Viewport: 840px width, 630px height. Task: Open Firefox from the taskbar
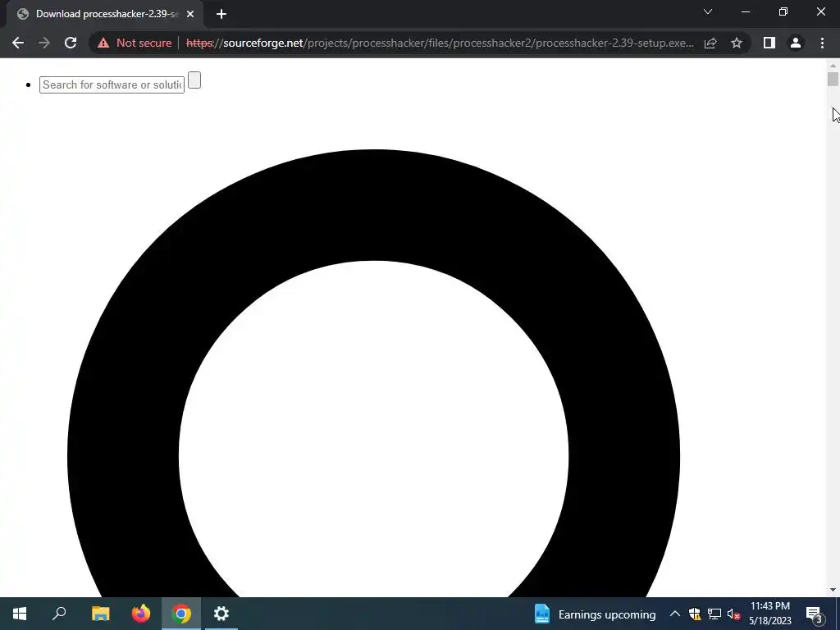click(x=141, y=614)
